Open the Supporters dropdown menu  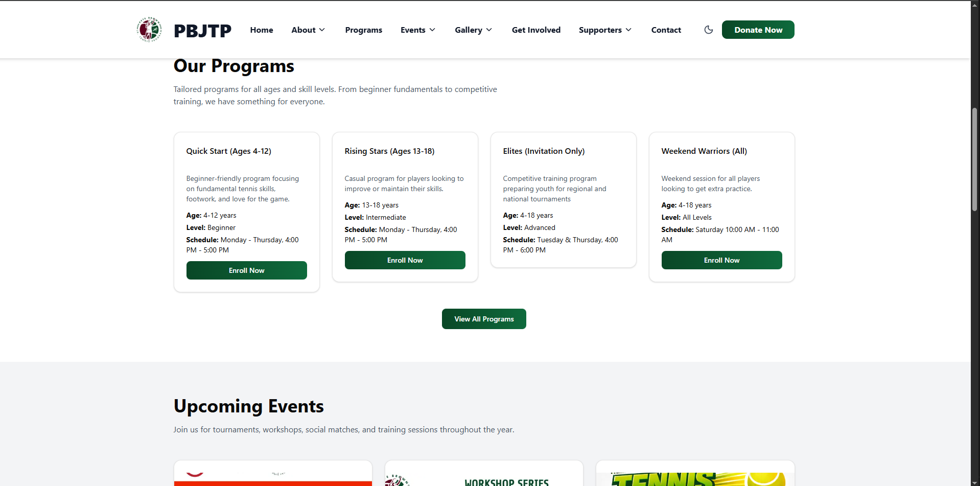pos(604,30)
